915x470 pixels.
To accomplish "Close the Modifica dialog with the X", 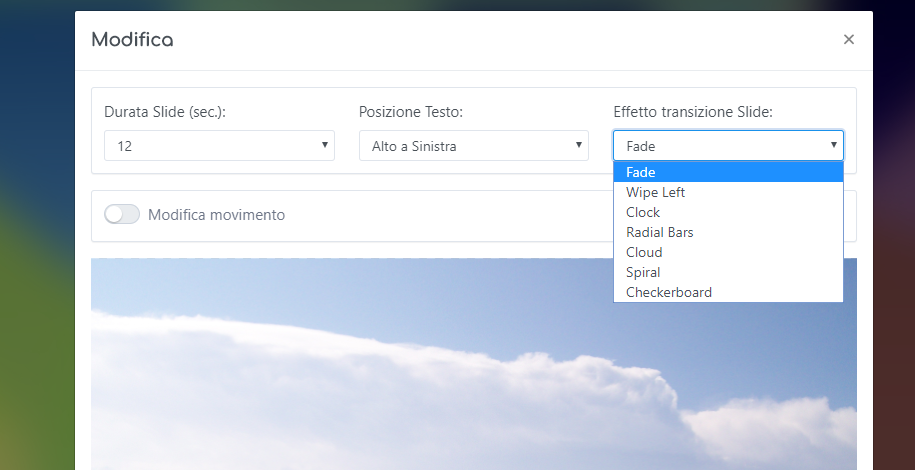I will tap(848, 40).
